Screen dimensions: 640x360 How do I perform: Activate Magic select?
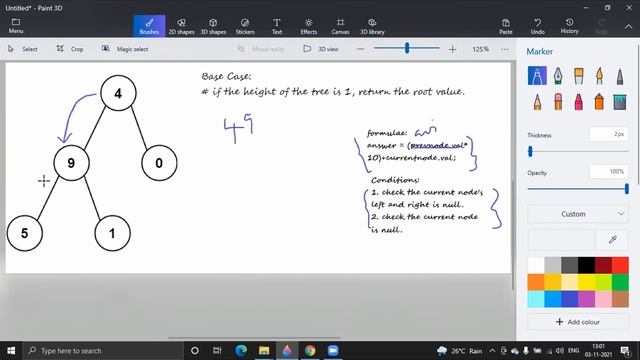coord(125,49)
